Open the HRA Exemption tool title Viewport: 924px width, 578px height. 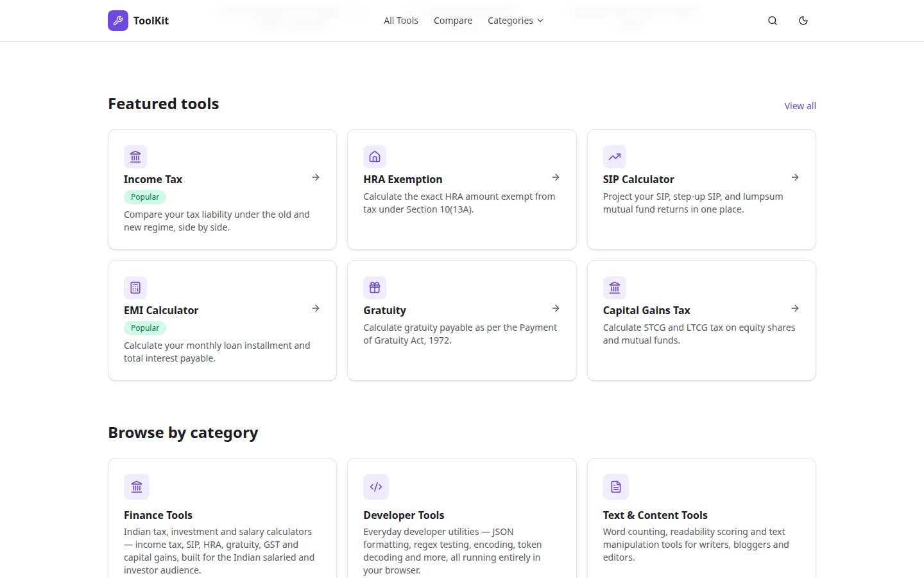pyautogui.click(x=403, y=179)
